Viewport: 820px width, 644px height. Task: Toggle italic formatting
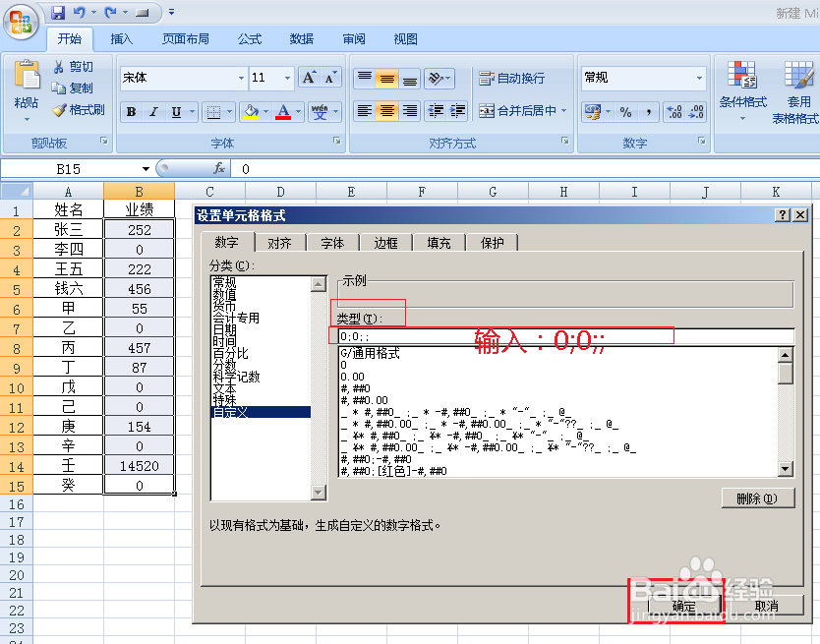click(x=153, y=111)
